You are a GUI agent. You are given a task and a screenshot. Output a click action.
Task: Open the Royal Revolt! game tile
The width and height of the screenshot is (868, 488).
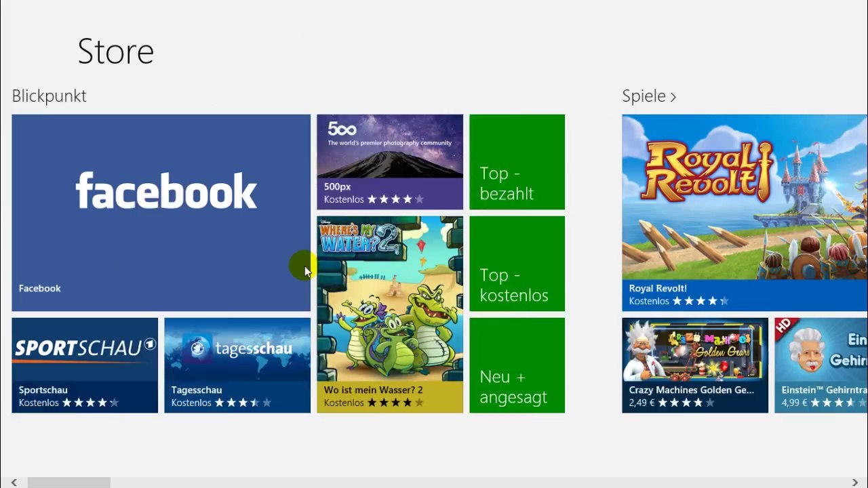pyautogui.click(x=745, y=213)
